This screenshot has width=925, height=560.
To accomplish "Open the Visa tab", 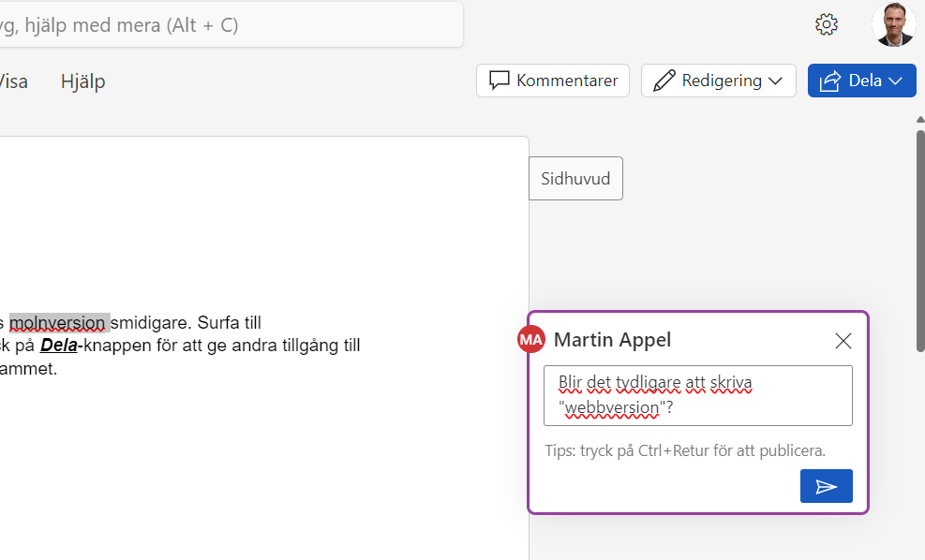I will (x=13, y=81).
